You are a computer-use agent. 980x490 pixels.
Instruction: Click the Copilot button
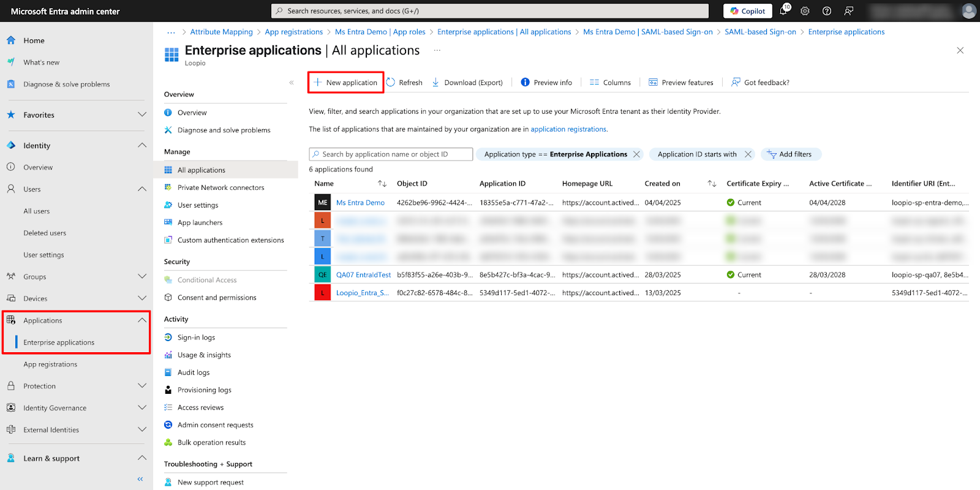[748, 11]
